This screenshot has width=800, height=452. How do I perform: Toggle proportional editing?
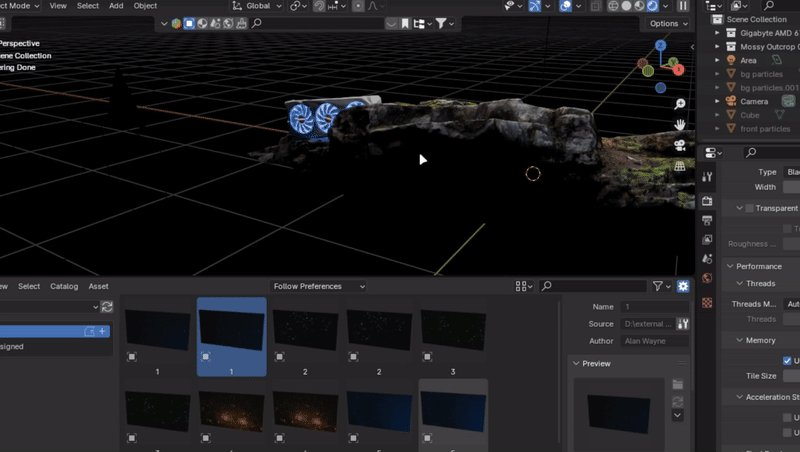pyautogui.click(x=358, y=6)
